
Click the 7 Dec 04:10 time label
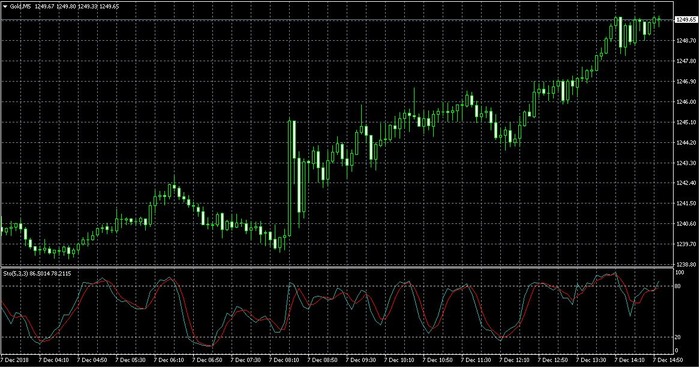54,360
